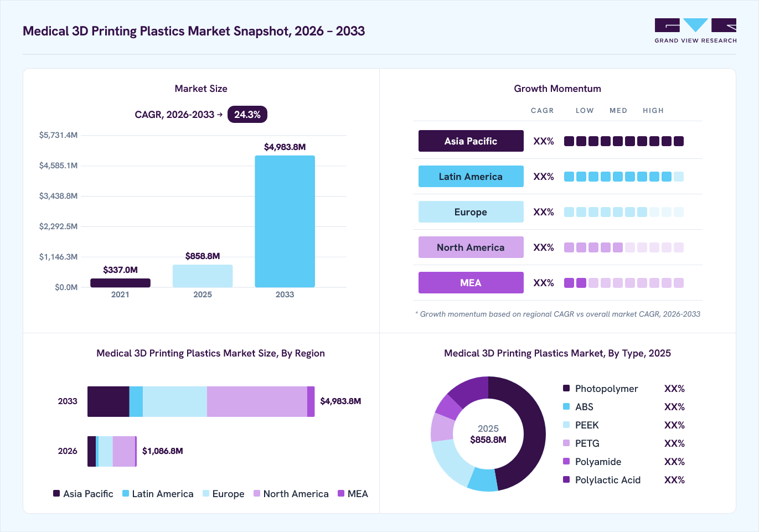Click the growth momentum footnote text

[557, 314]
